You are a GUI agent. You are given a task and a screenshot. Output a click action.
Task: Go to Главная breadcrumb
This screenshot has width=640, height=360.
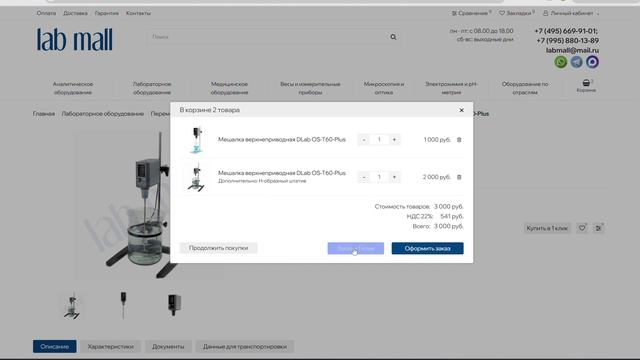[x=44, y=114]
